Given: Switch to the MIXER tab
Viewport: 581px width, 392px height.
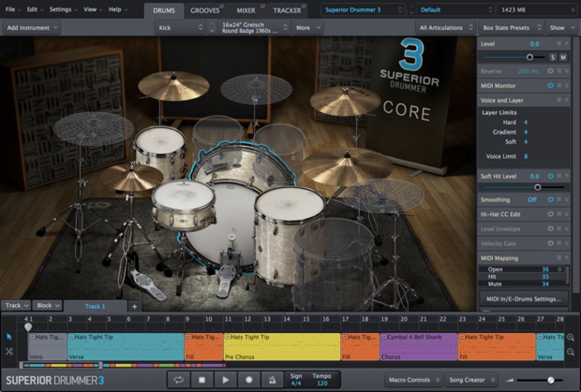Looking at the screenshot, I should 245,10.
